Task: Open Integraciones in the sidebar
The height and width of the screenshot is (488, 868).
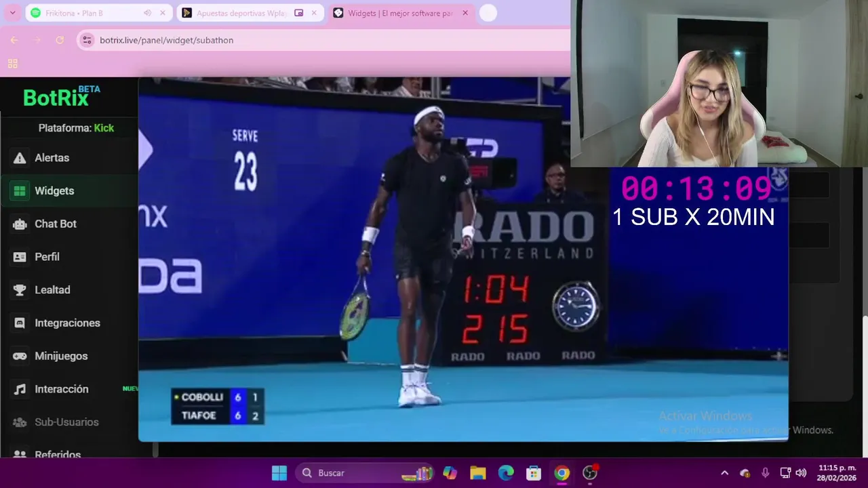Action: click(68, 323)
